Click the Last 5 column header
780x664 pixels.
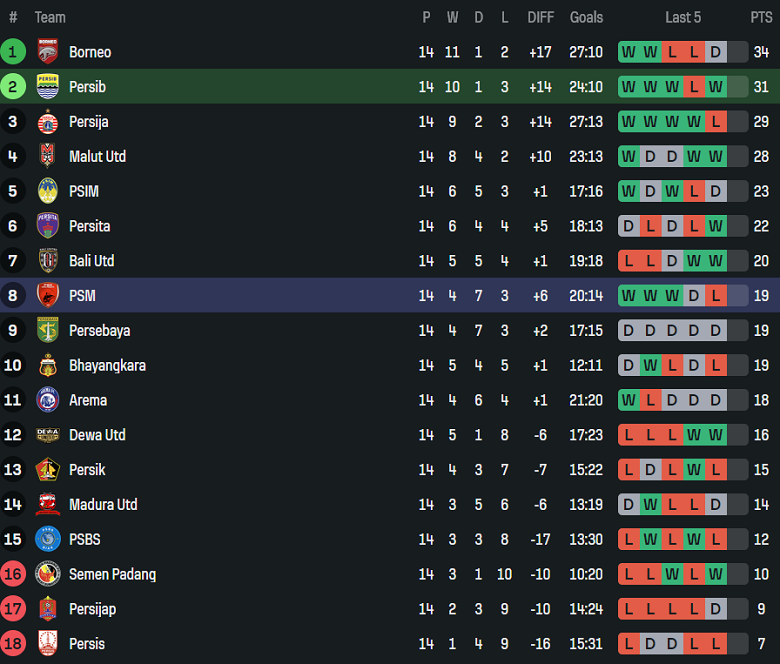683,17
